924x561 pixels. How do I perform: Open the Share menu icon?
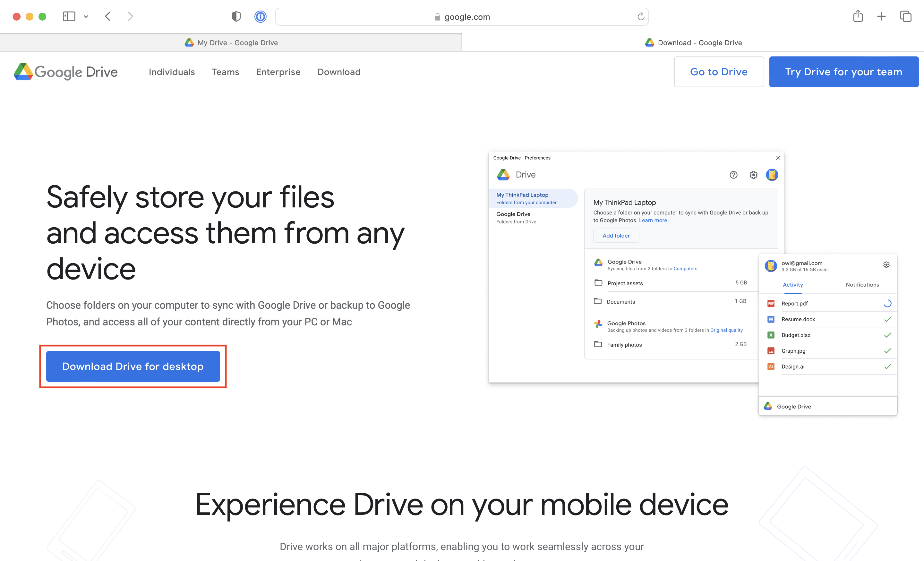click(x=858, y=16)
